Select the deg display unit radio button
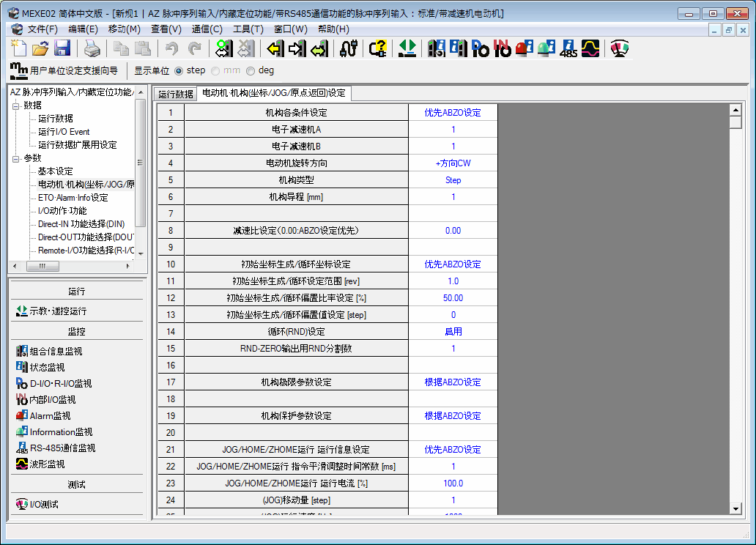 click(251, 71)
